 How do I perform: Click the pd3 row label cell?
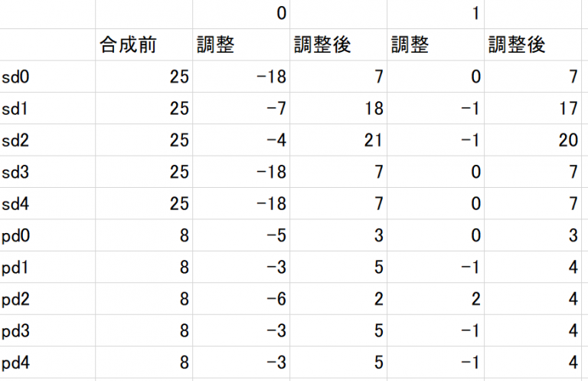coord(47,331)
